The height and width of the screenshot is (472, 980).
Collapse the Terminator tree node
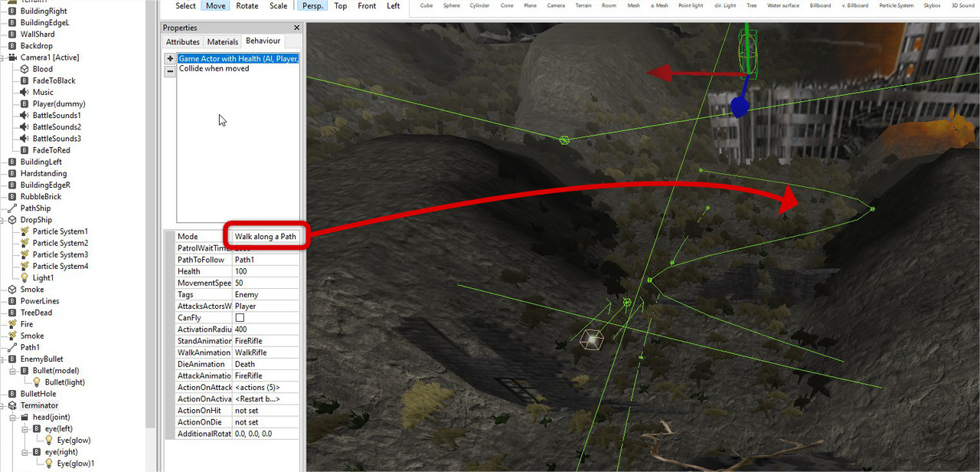pyautogui.click(x=3, y=405)
